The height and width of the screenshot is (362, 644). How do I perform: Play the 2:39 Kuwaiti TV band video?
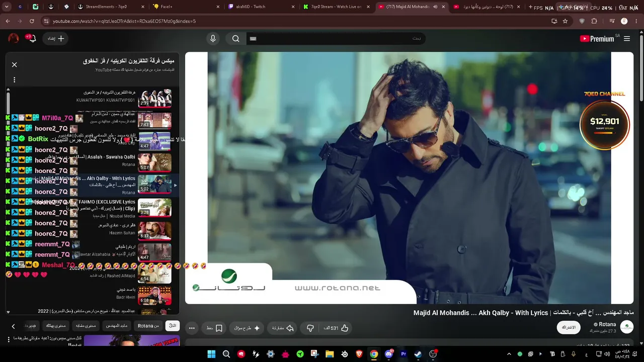(x=154, y=98)
